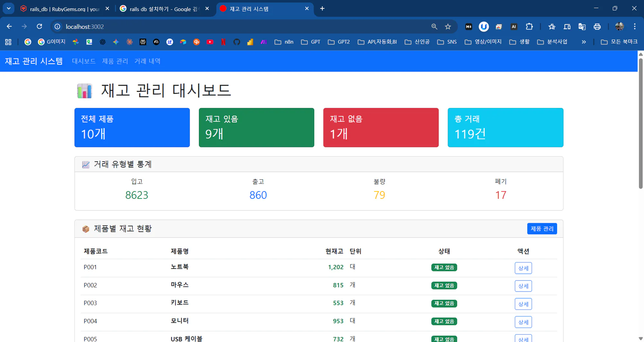644x342 pixels.
Task: Expand hidden bookmarks with the chevron
Action: (583, 42)
